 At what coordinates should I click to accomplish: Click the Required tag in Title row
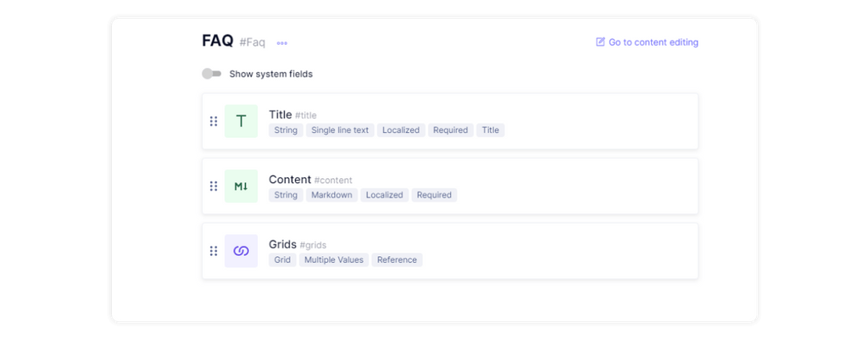pyautogui.click(x=451, y=130)
